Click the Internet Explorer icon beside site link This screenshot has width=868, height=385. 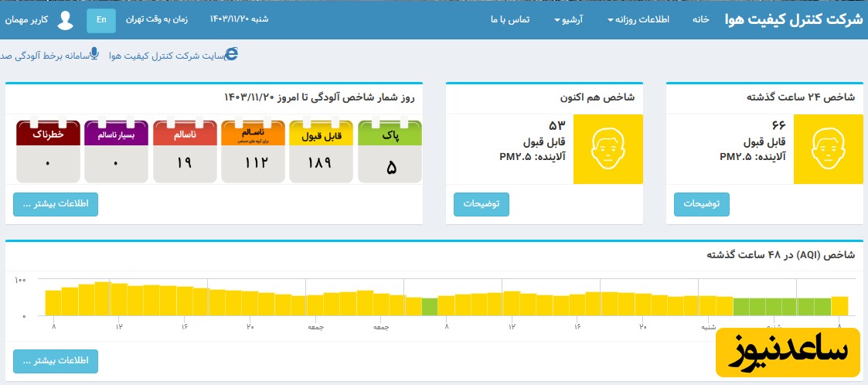click(x=230, y=53)
